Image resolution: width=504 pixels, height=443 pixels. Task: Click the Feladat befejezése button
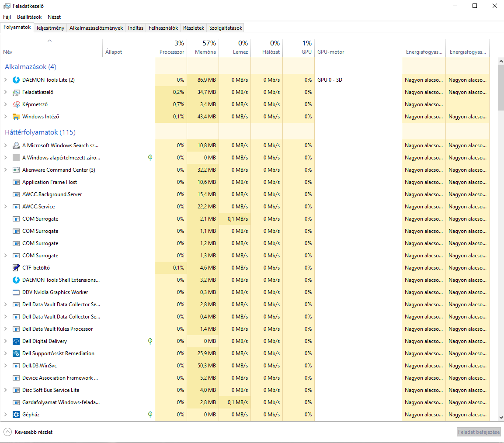[479, 432]
